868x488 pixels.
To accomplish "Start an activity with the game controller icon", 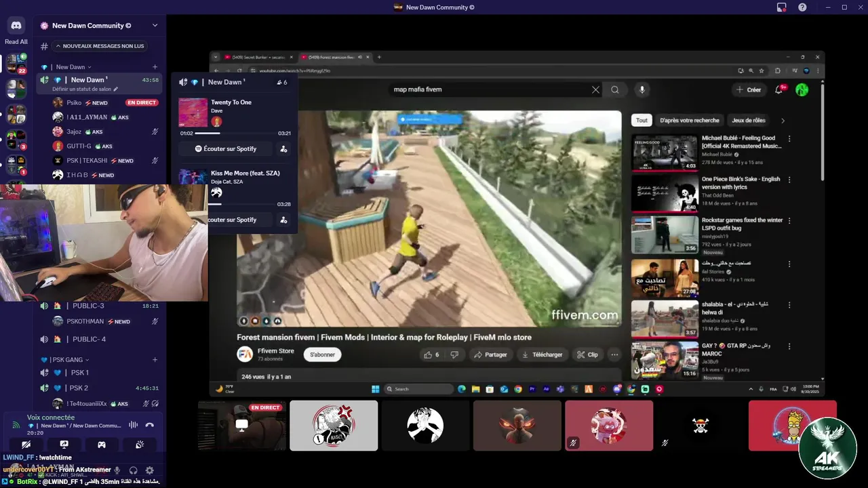I will coord(101,445).
